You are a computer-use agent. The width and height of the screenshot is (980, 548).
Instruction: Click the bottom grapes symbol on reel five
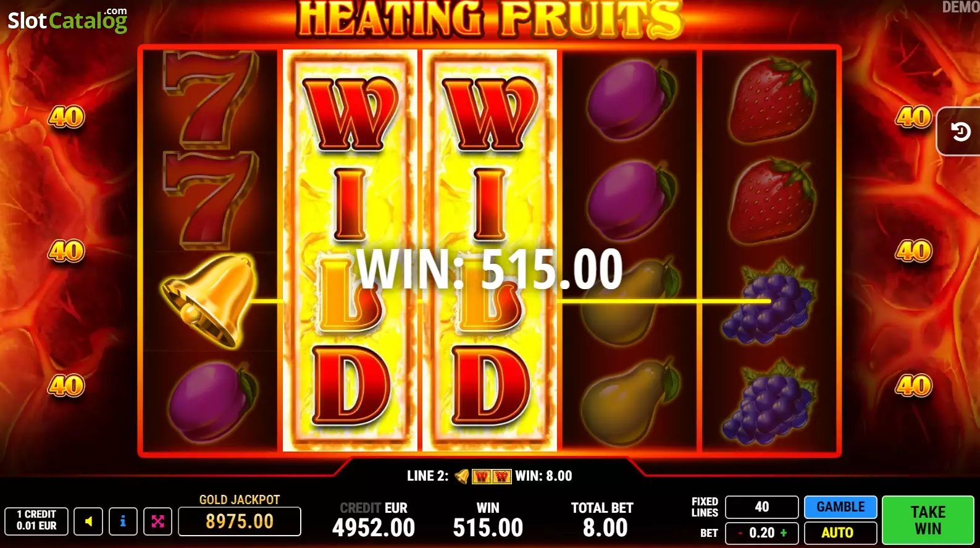[768, 401]
